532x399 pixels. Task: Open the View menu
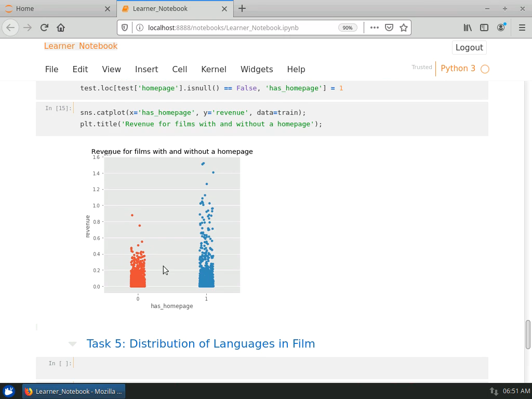click(111, 69)
